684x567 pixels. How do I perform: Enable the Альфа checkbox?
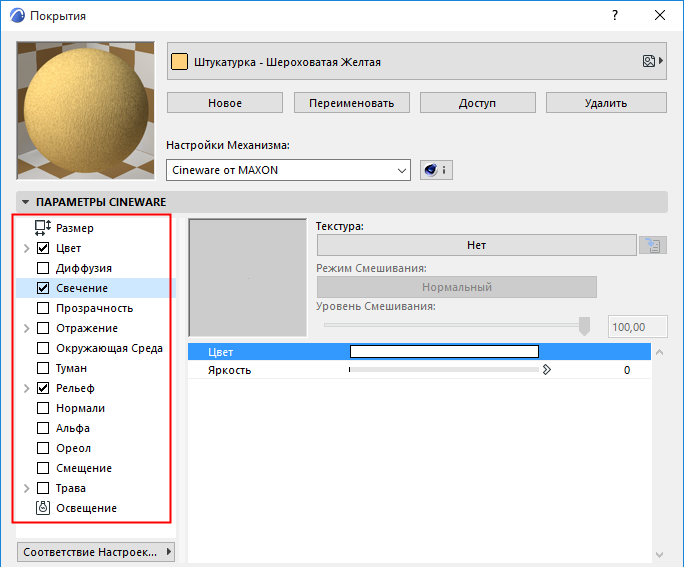tap(43, 428)
